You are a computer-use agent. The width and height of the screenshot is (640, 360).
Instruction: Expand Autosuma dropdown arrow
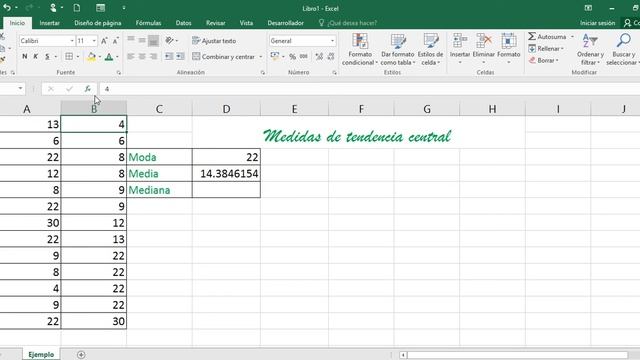(x=572, y=37)
